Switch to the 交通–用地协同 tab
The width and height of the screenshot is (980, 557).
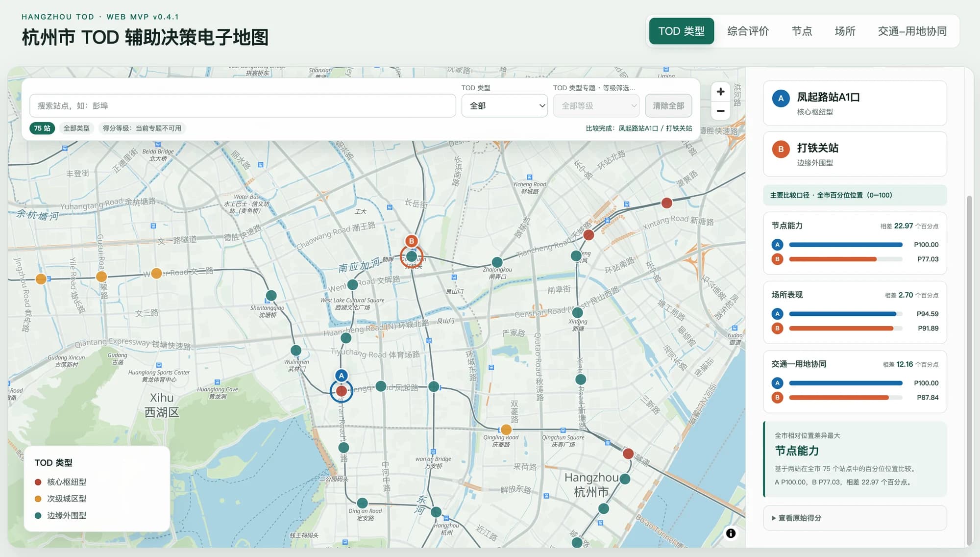pyautogui.click(x=912, y=31)
